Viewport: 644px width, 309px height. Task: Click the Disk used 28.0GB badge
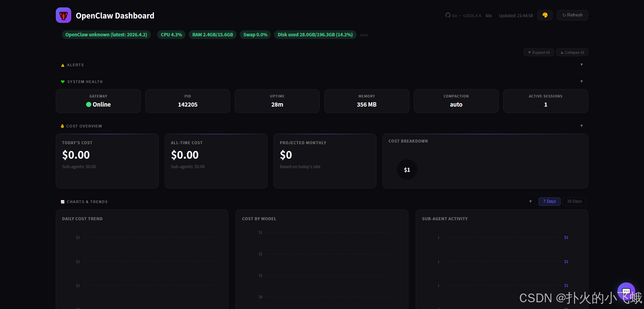click(x=315, y=35)
